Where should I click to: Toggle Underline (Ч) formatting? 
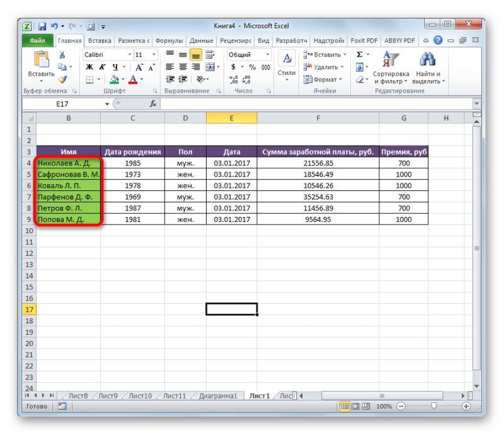(115, 67)
